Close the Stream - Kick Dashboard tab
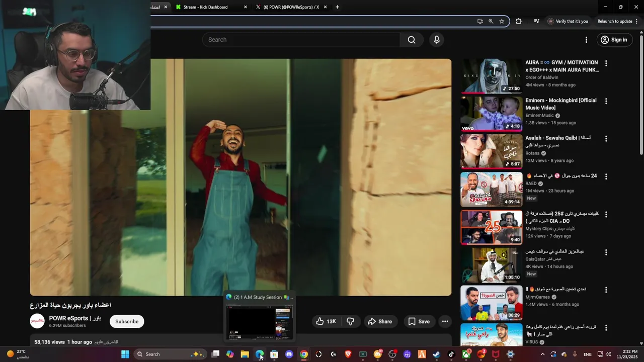 click(245, 7)
